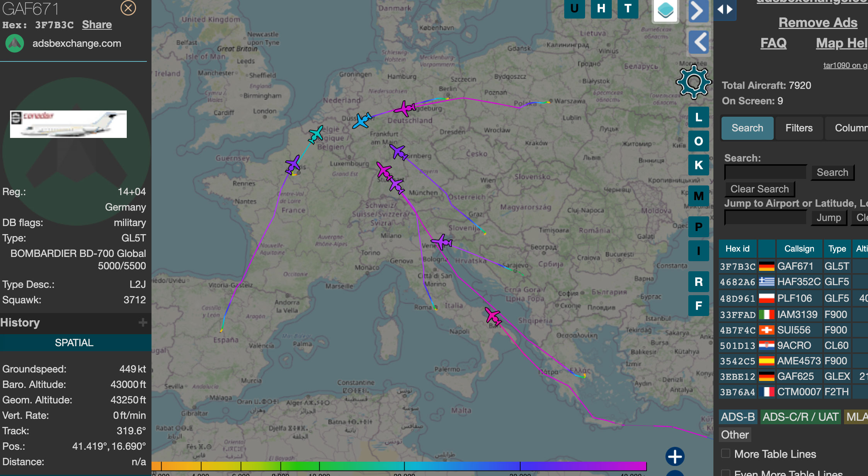
Task: Select the AME4573 row in aircraft table
Action: coord(793,361)
